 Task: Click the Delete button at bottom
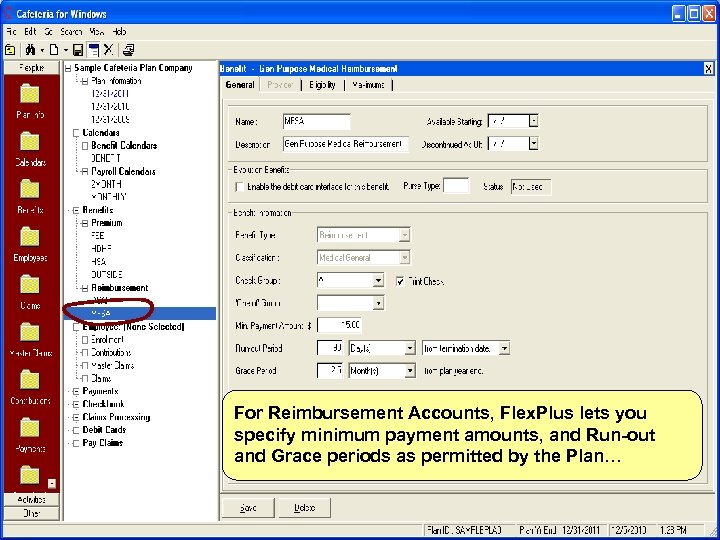(304, 508)
